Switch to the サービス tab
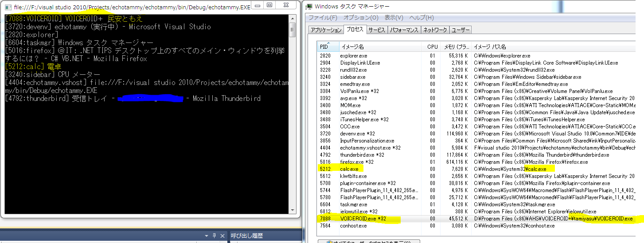The height and width of the screenshot is (243, 644). [x=377, y=30]
